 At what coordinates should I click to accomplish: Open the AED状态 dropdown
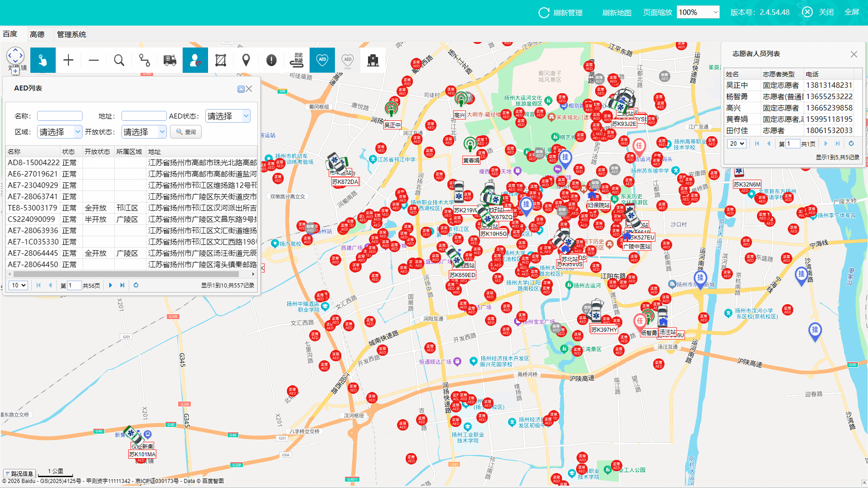click(x=228, y=116)
